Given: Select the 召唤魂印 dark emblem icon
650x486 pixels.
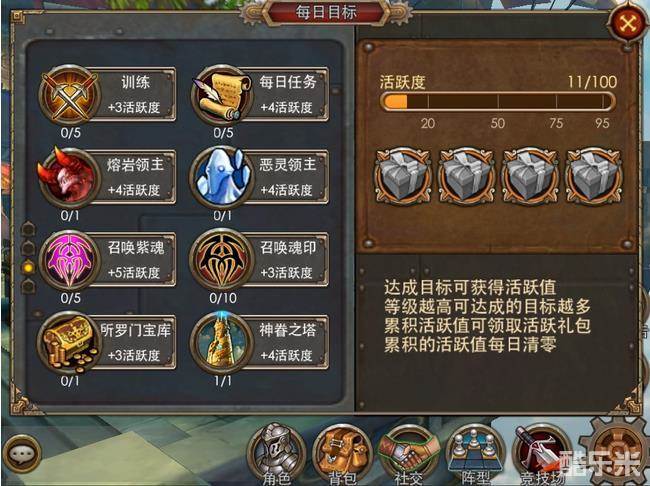Looking at the screenshot, I should pos(222,260).
